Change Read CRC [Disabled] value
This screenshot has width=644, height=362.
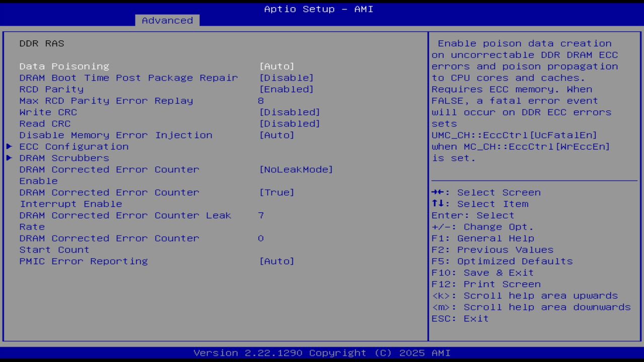[x=289, y=124]
